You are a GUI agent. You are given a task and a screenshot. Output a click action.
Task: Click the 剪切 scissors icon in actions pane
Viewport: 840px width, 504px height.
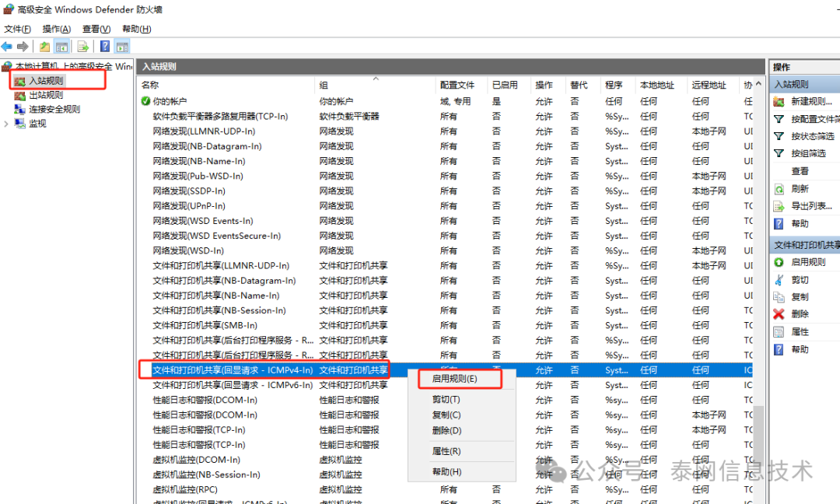(x=779, y=279)
